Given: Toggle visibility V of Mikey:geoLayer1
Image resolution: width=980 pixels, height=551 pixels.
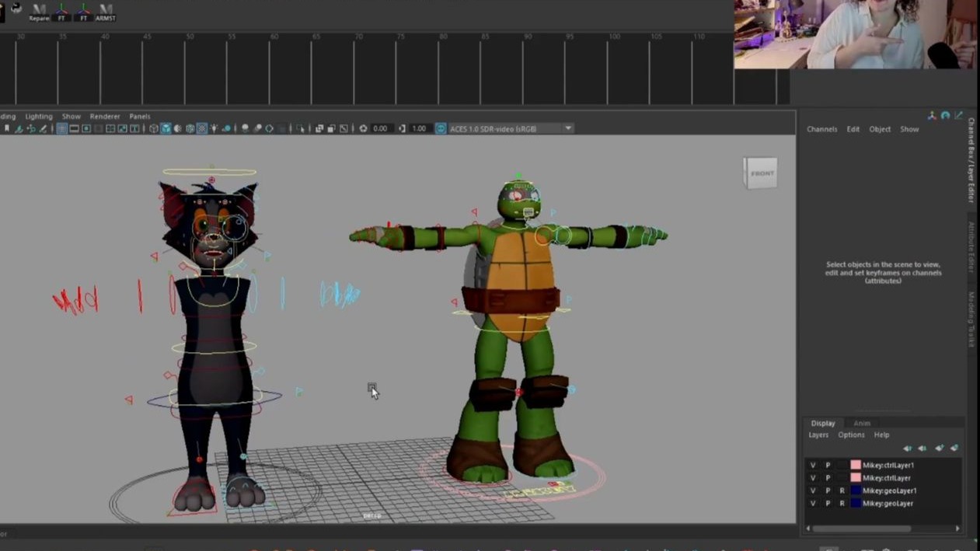Looking at the screenshot, I should [813, 490].
